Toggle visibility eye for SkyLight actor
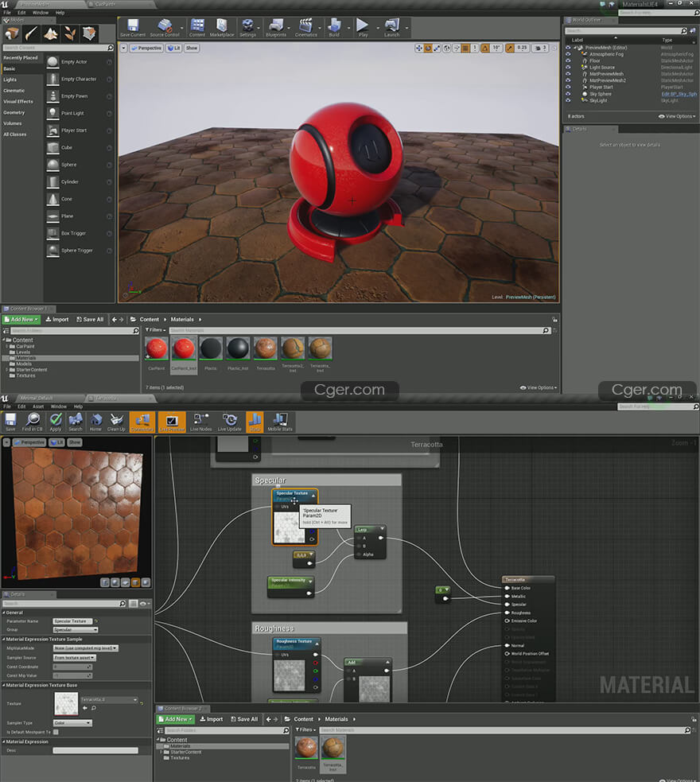The width and height of the screenshot is (700, 782). point(568,100)
